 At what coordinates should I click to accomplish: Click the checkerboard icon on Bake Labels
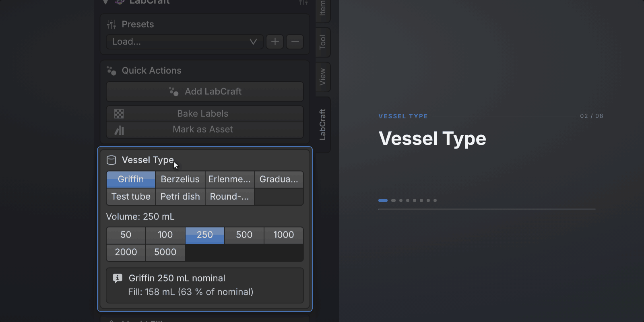(x=119, y=114)
